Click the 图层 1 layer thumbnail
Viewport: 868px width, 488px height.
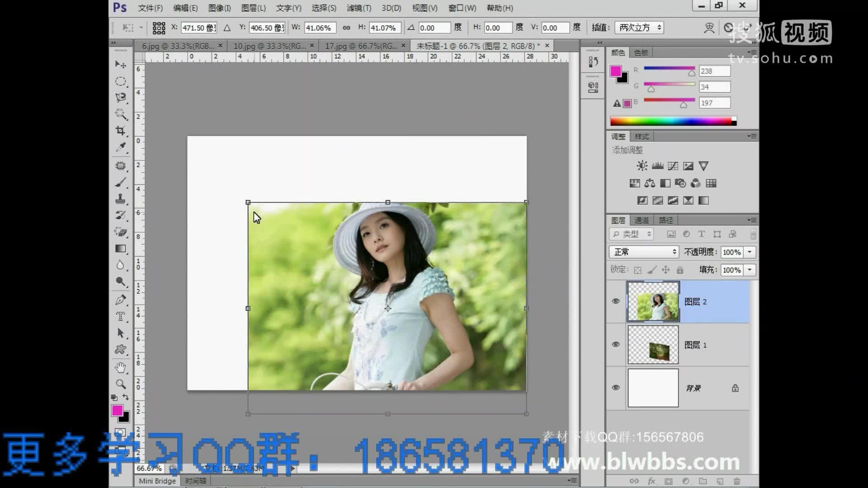point(653,345)
